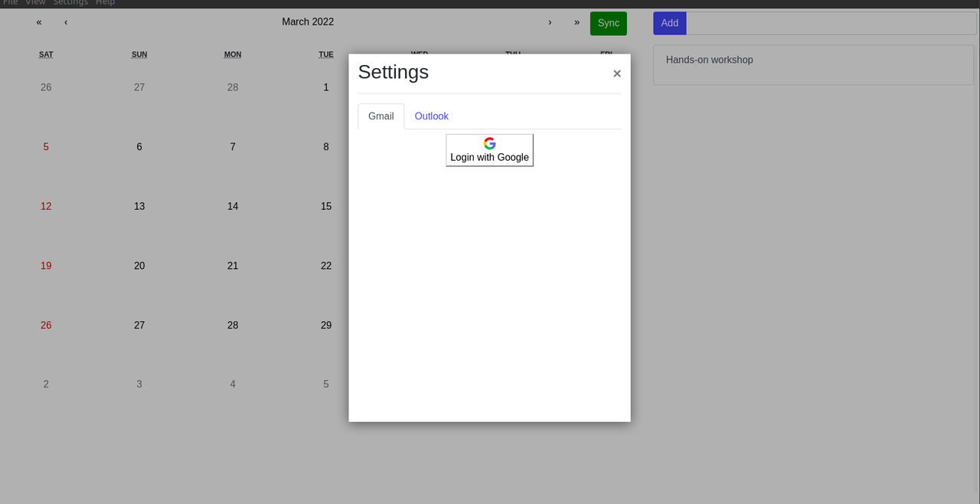980x504 pixels.
Task: Click the Login with Google button
Action: coord(490,150)
